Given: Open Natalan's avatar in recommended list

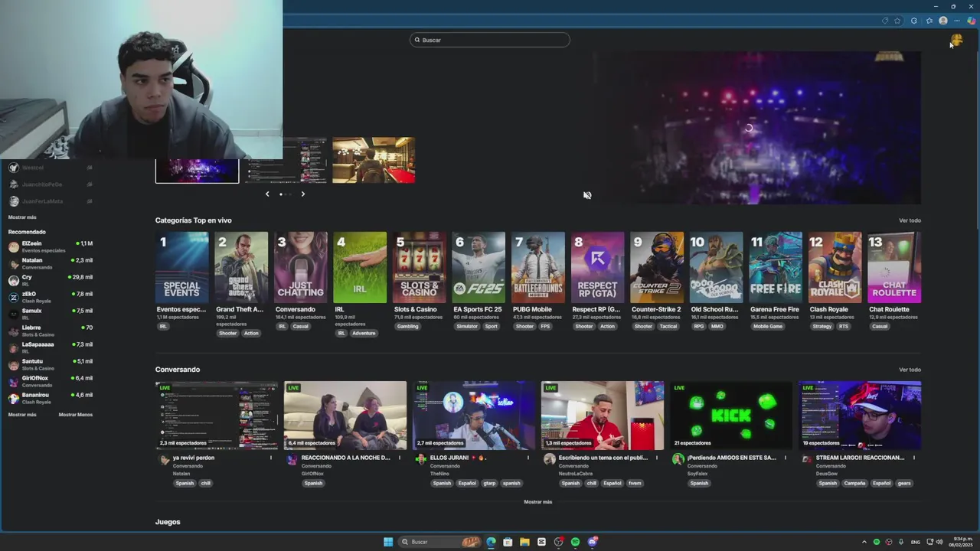Looking at the screenshot, I should (x=13, y=263).
